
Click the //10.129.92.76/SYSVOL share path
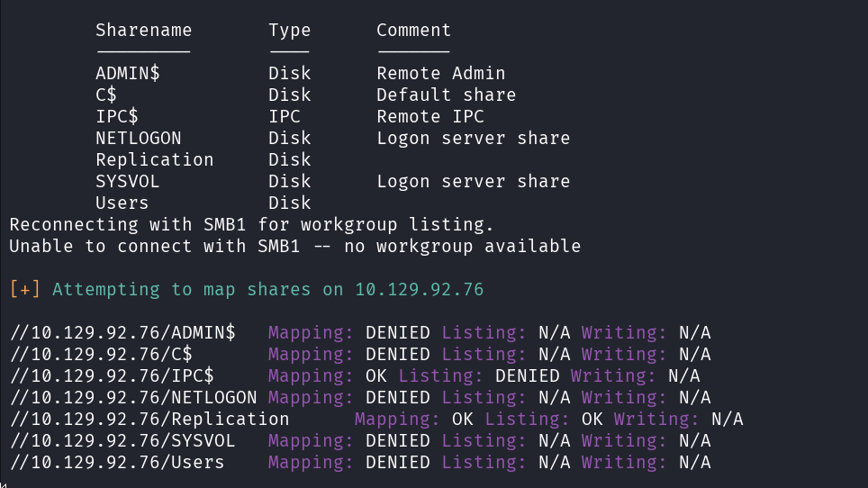122,440
